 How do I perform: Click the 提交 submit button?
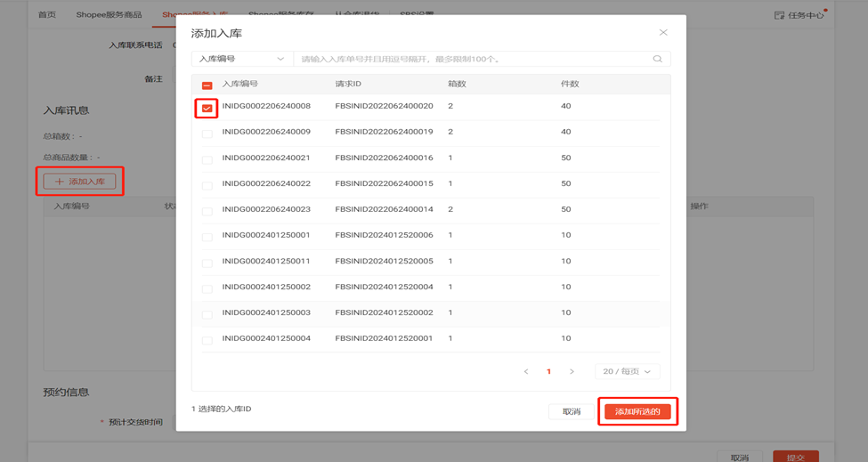point(795,458)
